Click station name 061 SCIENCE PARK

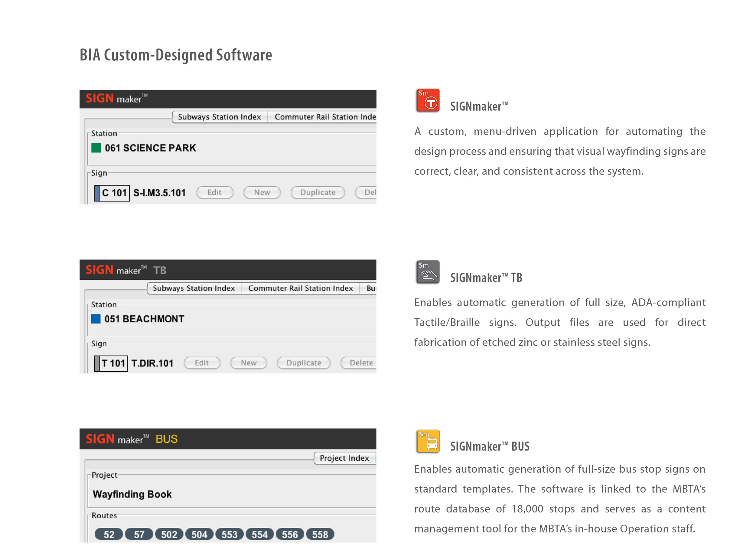coord(150,148)
